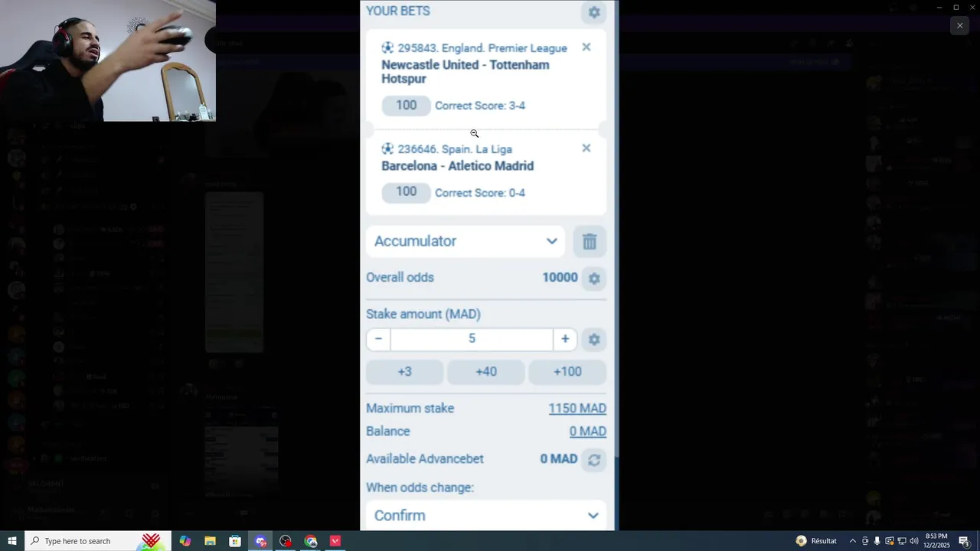Screen dimensions: 980x551
Task: Add +40 to the stake
Action: pos(486,372)
